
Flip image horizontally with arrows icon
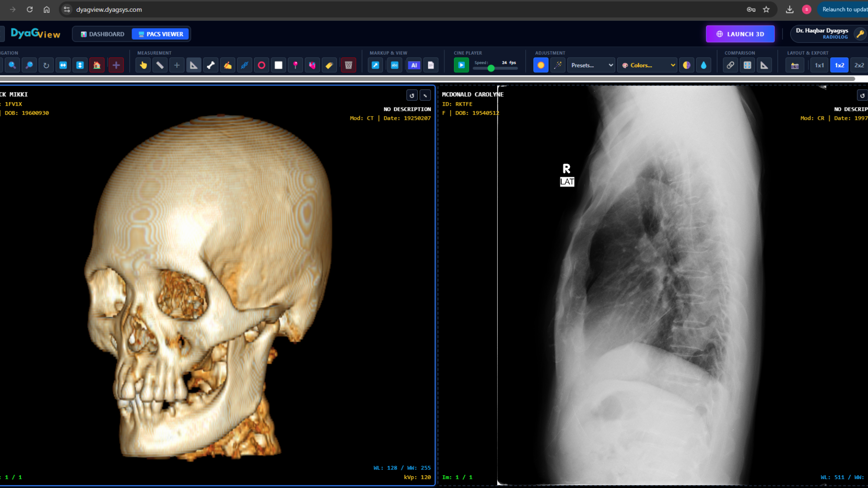click(x=63, y=65)
